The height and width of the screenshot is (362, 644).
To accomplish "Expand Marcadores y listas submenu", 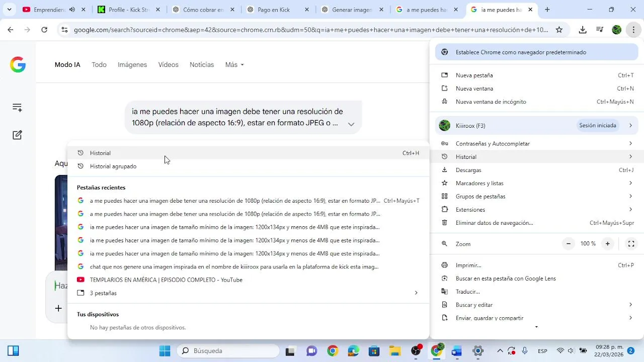I will click(537, 183).
